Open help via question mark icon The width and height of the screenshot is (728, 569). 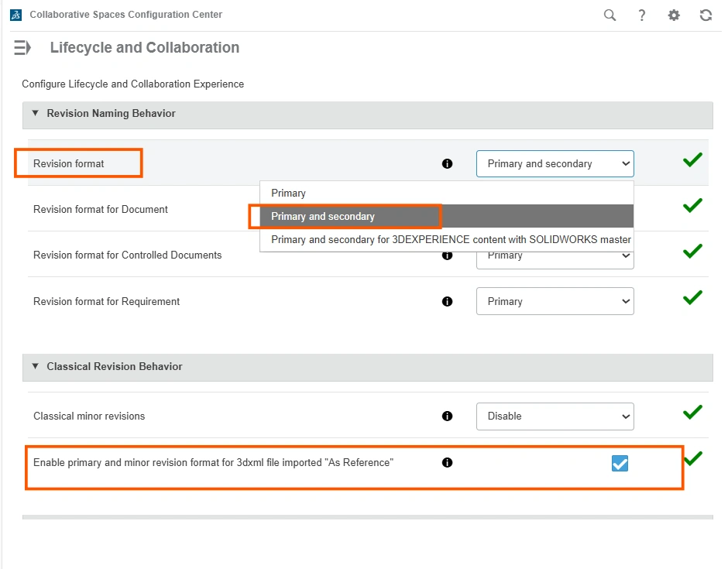(642, 15)
